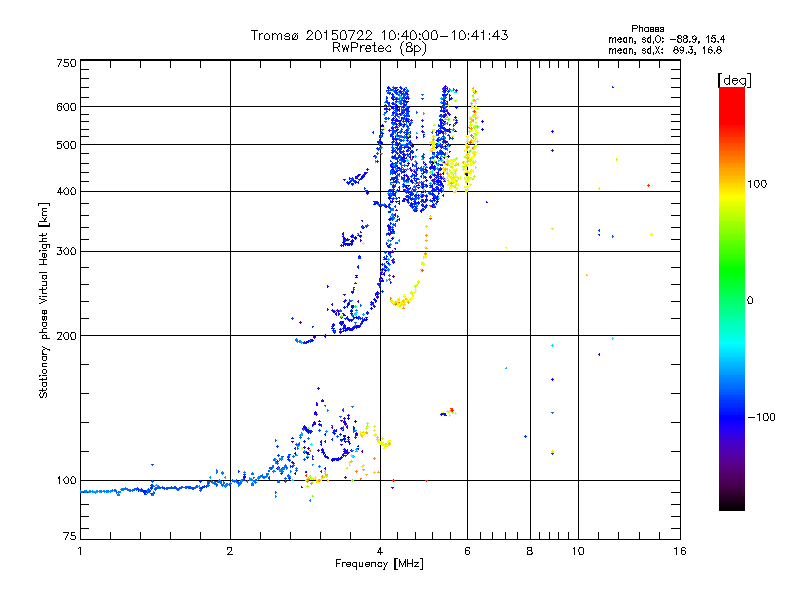Click the x-axis tick label '2'
This screenshot has height=600, width=800.
coord(230,551)
